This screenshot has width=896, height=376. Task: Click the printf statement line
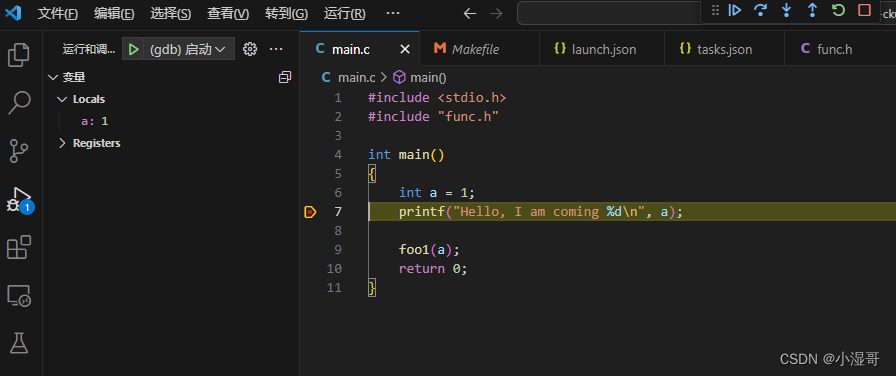(541, 212)
